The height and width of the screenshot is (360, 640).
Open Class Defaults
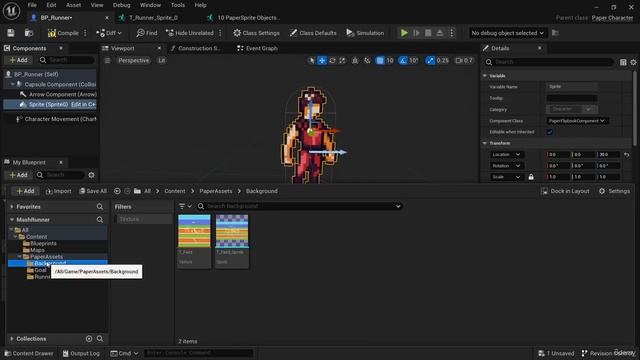point(313,33)
